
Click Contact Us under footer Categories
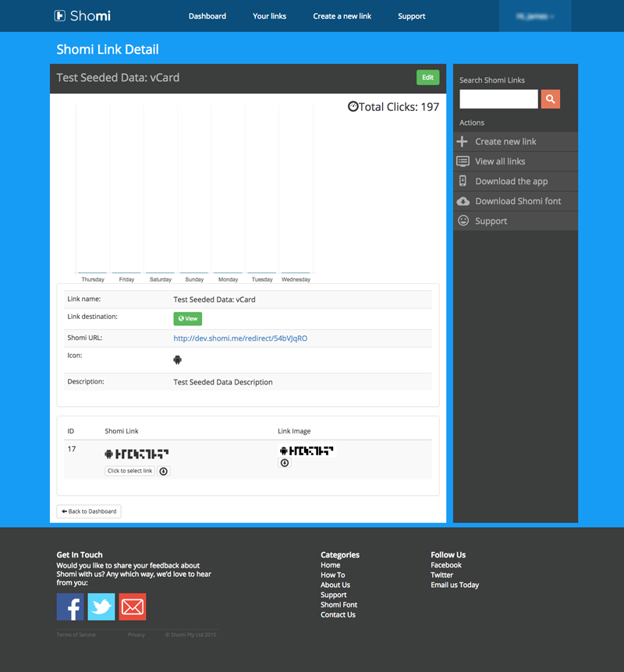coord(338,614)
